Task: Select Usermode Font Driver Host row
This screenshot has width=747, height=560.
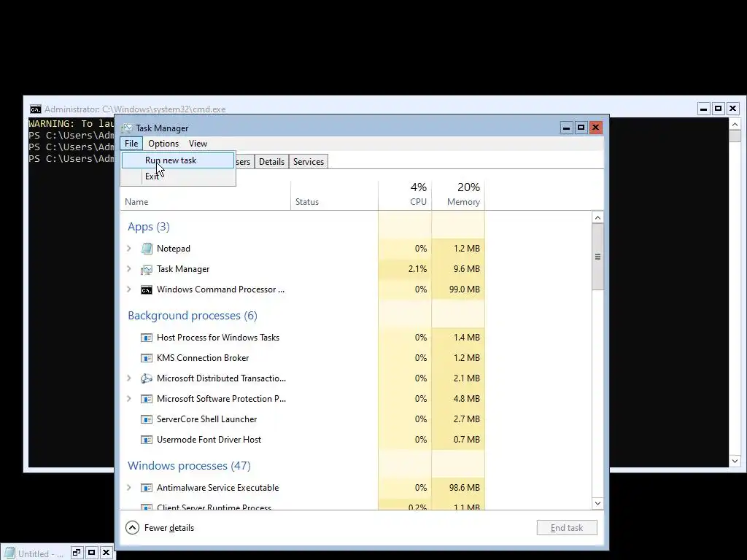Action: coord(303,440)
